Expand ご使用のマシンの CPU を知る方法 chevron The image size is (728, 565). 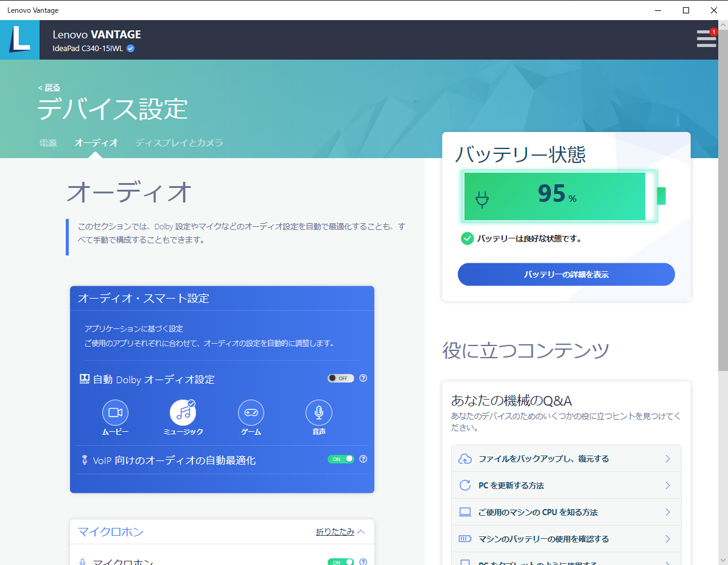pyautogui.click(x=668, y=512)
